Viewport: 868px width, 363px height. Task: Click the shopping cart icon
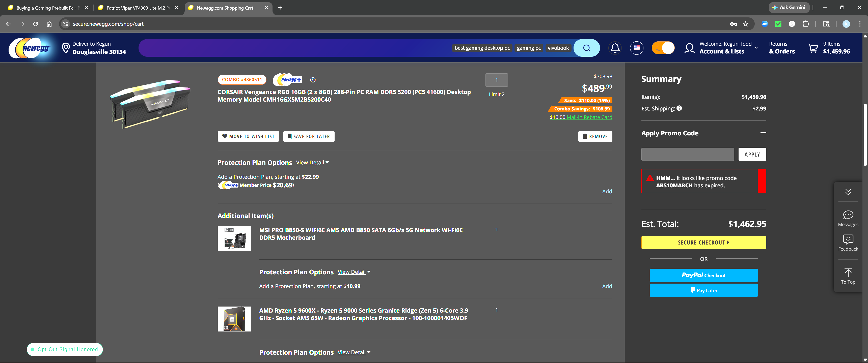pos(812,48)
